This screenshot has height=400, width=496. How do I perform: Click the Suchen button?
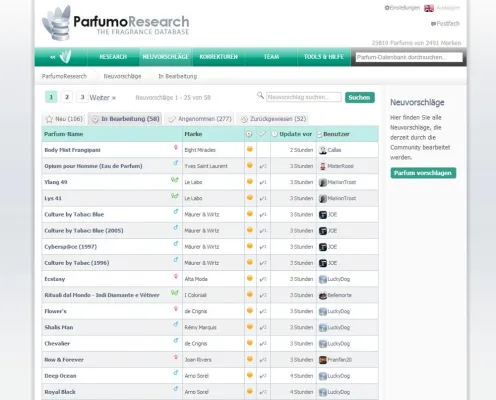pyautogui.click(x=360, y=97)
